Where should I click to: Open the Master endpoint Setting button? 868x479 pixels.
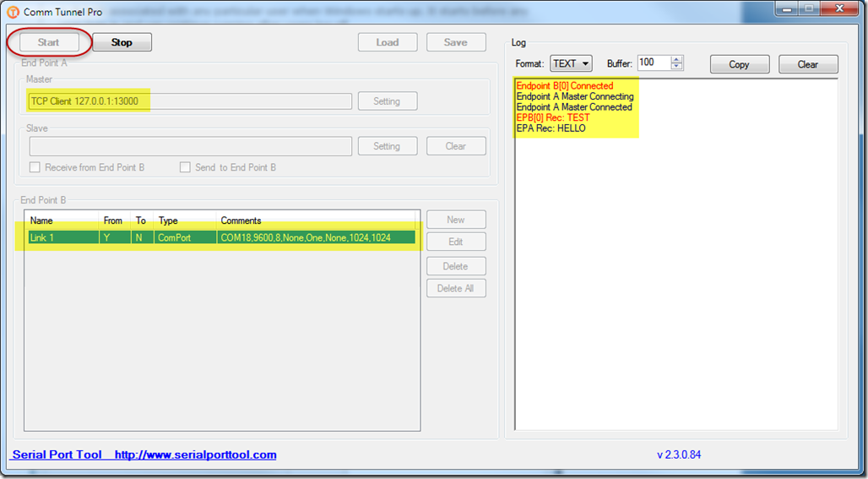[x=388, y=101]
